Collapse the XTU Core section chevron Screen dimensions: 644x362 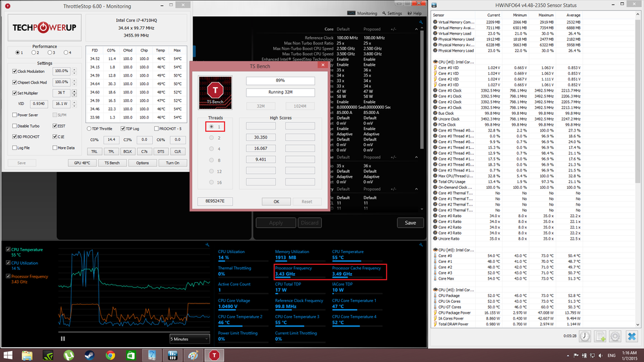[416, 30]
